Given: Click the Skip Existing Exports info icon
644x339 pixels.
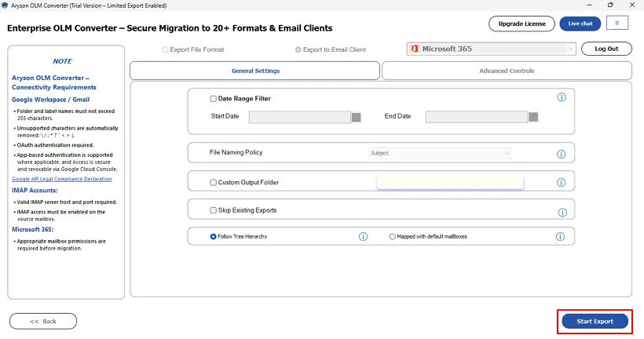Looking at the screenshot, I should [x=562, y=212].
